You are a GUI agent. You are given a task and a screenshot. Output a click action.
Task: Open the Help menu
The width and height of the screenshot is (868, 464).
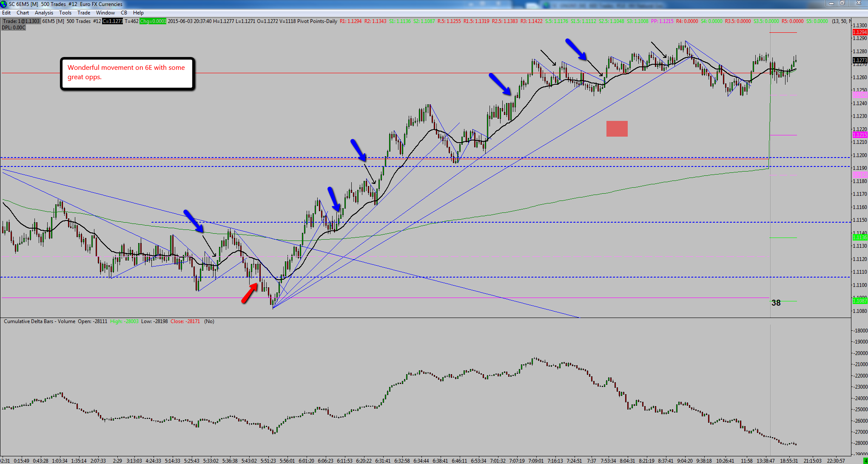pos(138,13)
